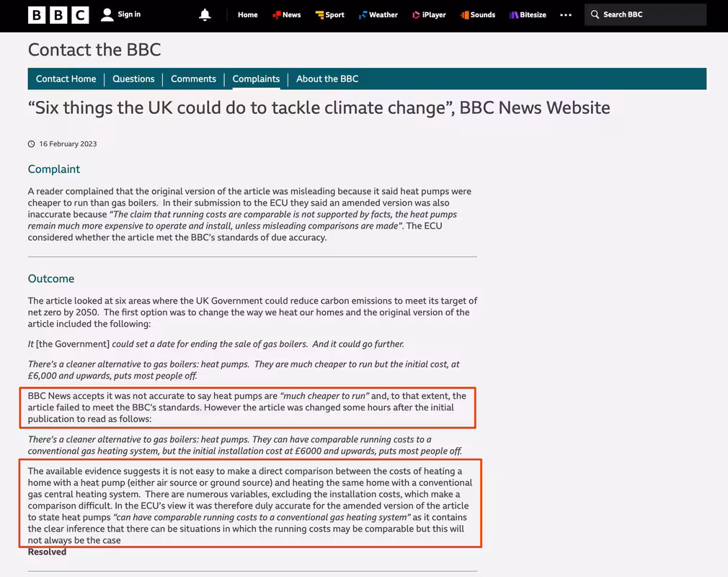Click the Search BBC field

pyautogui.click(x=645, y=14)
